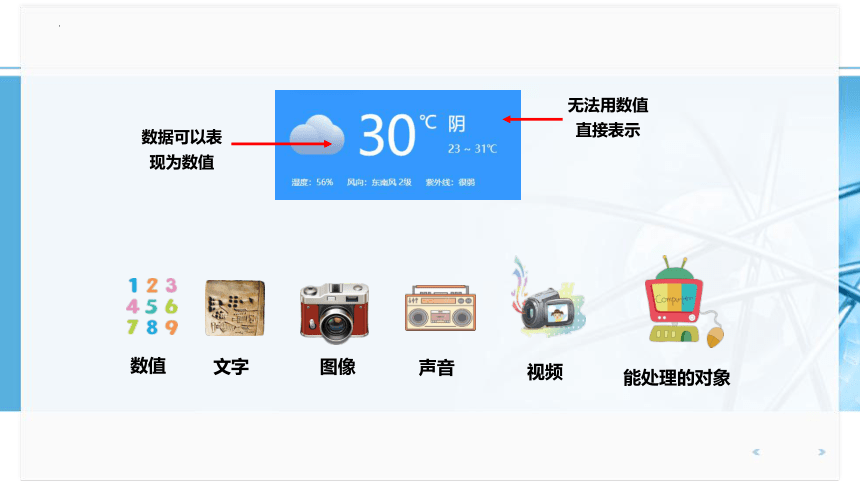Click the 能处理的对象 label
The height and width of the screenshot is (484, 860).
point(676,378)
